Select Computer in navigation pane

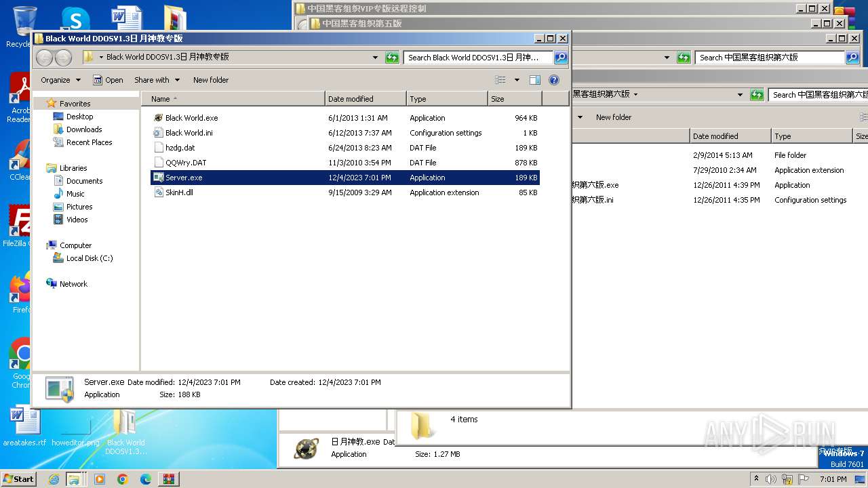pyautogui.click(x=75, y=245)
